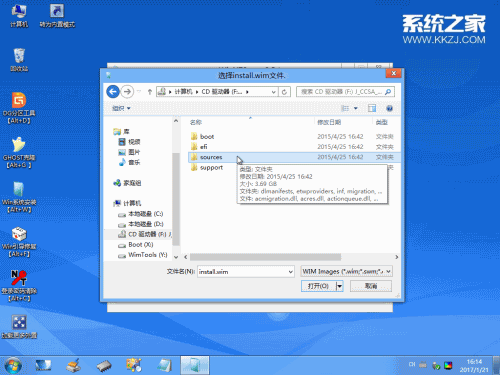
Task: Open the monitor icon pinned on taskbar
Action: point(43,365)
